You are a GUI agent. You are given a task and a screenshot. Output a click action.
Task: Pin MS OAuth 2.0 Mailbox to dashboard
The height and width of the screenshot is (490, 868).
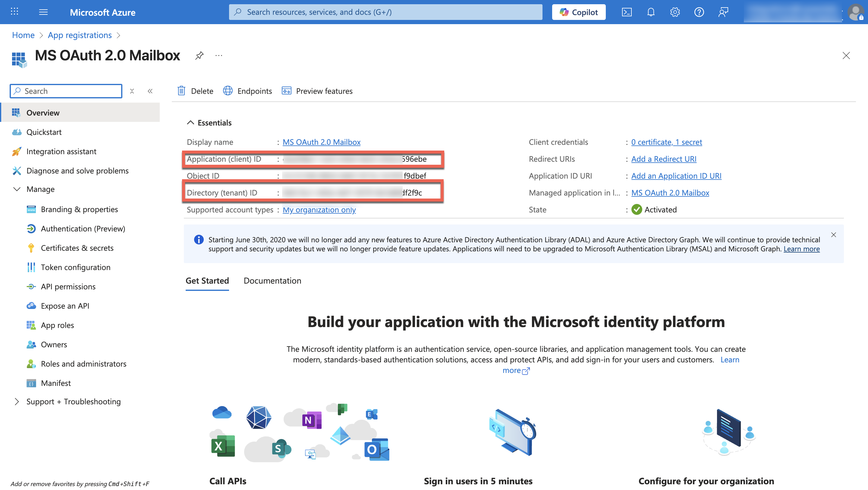coord(200,55)
